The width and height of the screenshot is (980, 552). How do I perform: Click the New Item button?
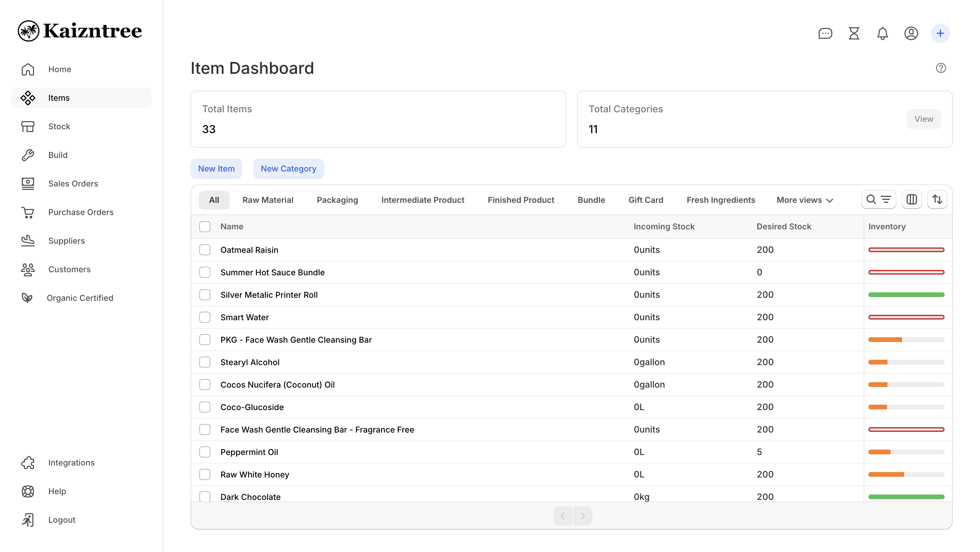[216, 168]
